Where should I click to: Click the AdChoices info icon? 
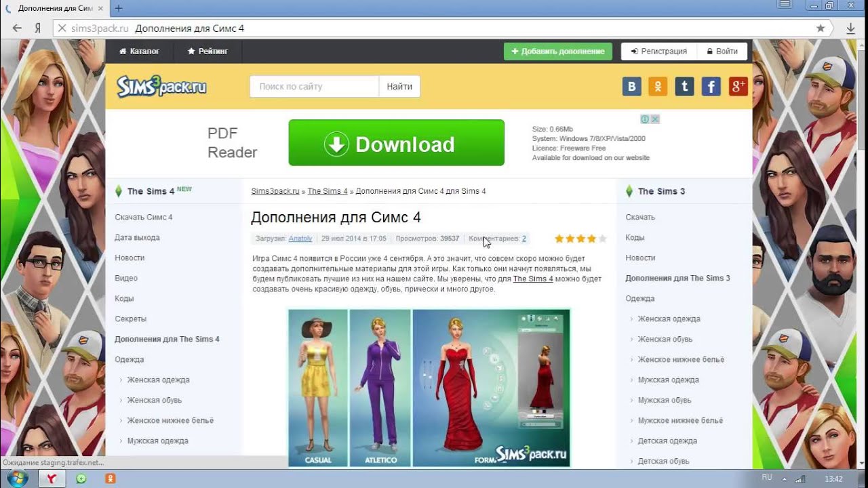coord(646,119)
